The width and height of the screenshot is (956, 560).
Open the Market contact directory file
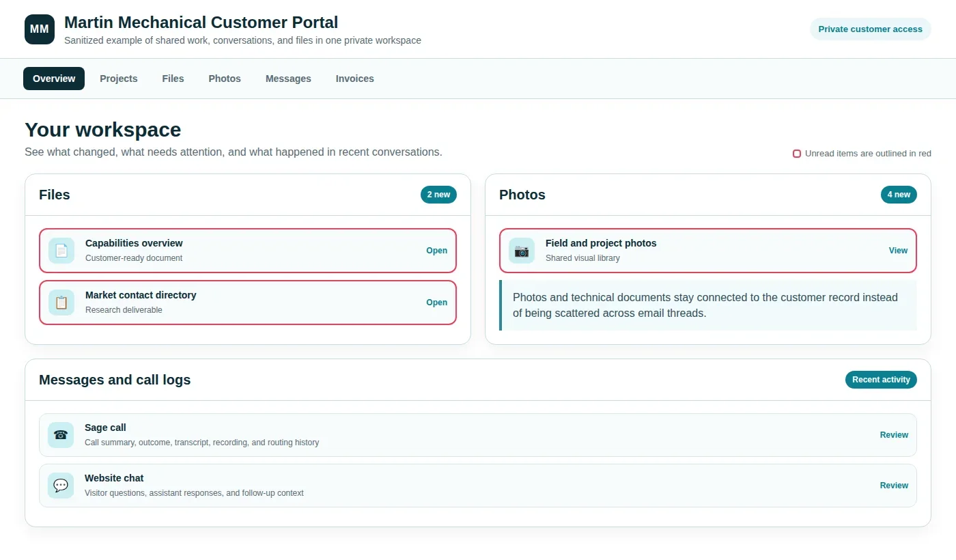tap(436, 303)
